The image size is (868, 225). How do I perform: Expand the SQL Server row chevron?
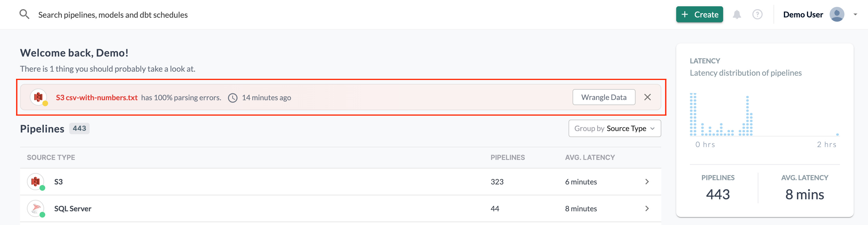coord(647,208)
